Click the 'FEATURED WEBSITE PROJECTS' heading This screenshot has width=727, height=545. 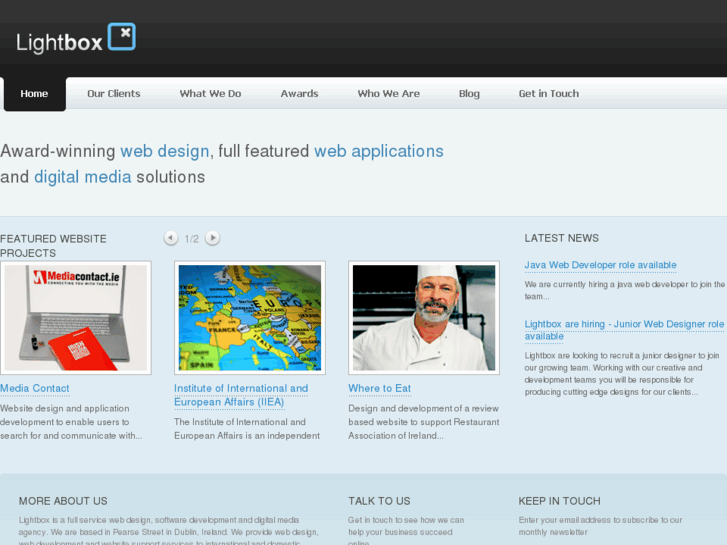tap(53, 246)
